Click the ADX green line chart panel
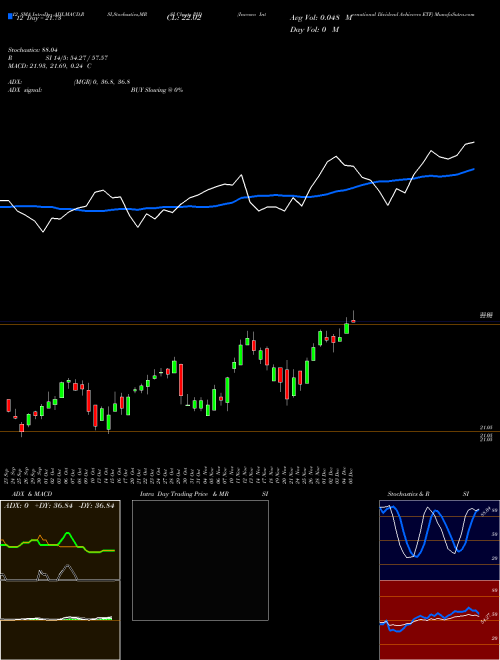This screenshot has width=500, height=660. 60,540
